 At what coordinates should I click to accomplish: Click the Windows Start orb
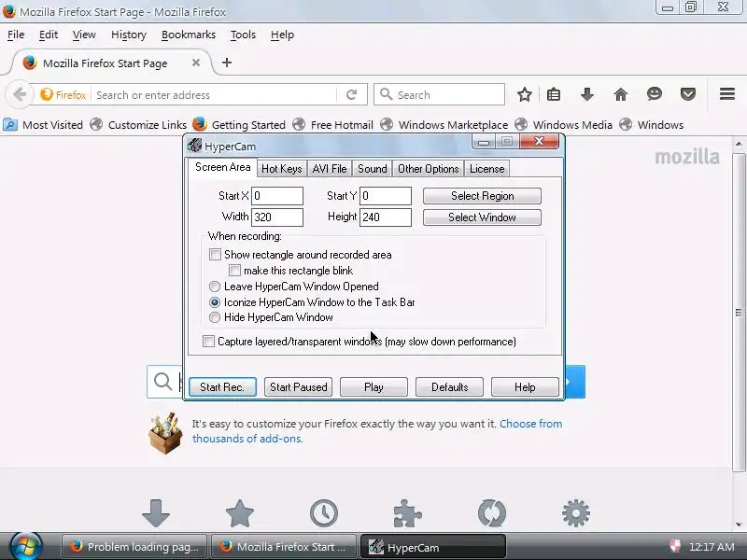[26, 546]
